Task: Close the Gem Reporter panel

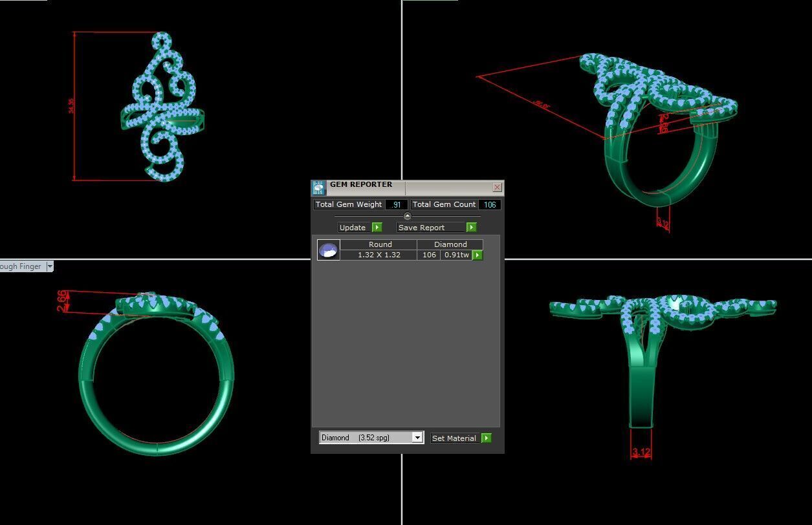Action: pos(497,187)
